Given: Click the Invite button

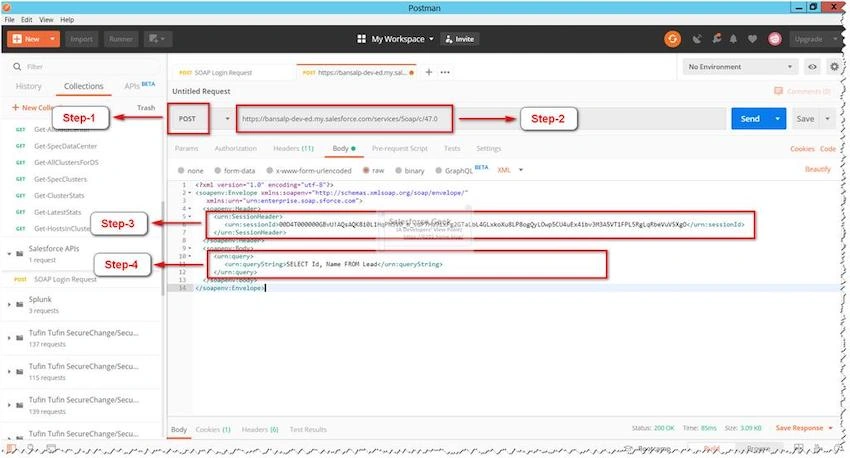Looking at the screenshot, I should coord(460,39).
